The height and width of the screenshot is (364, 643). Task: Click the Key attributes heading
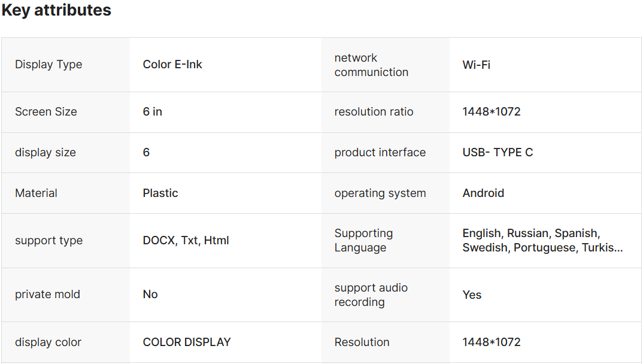(x=56, y=10)
